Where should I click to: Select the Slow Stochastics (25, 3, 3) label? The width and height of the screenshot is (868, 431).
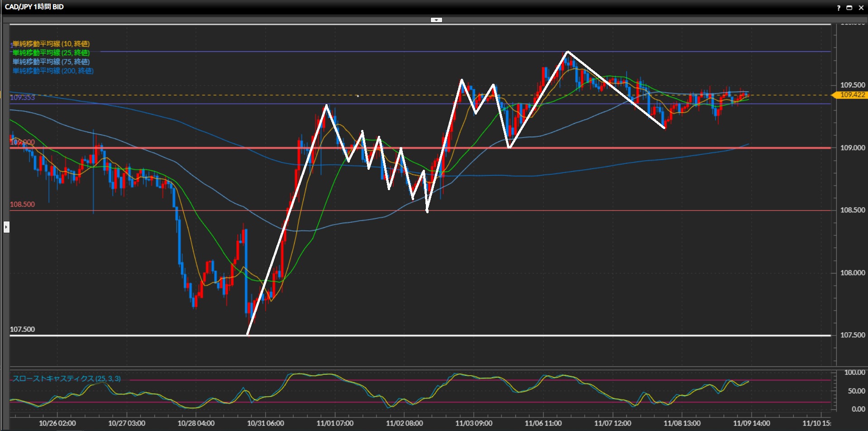[67, 378]
